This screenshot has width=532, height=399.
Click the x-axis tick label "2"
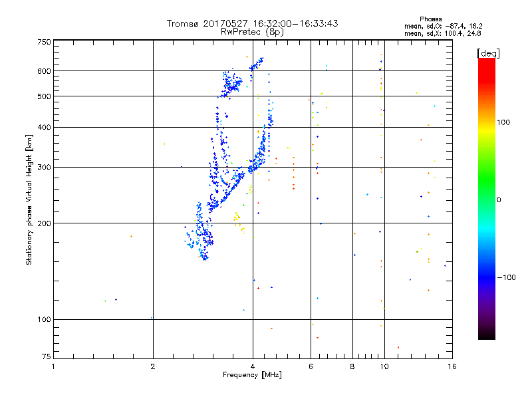pyautogui.click(x=153, y=366)
